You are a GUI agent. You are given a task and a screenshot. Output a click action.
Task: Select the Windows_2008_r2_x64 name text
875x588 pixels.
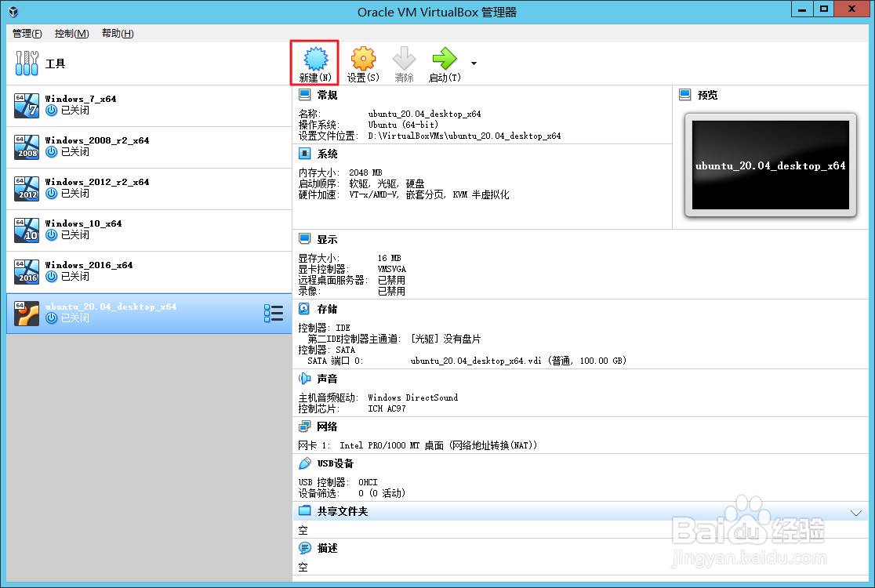click(97, 140)
